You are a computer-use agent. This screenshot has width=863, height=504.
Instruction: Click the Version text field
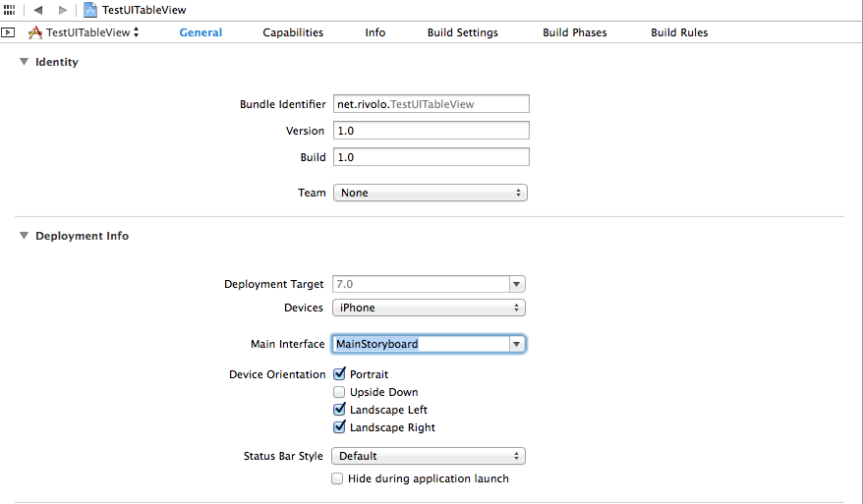click(431, 131)
